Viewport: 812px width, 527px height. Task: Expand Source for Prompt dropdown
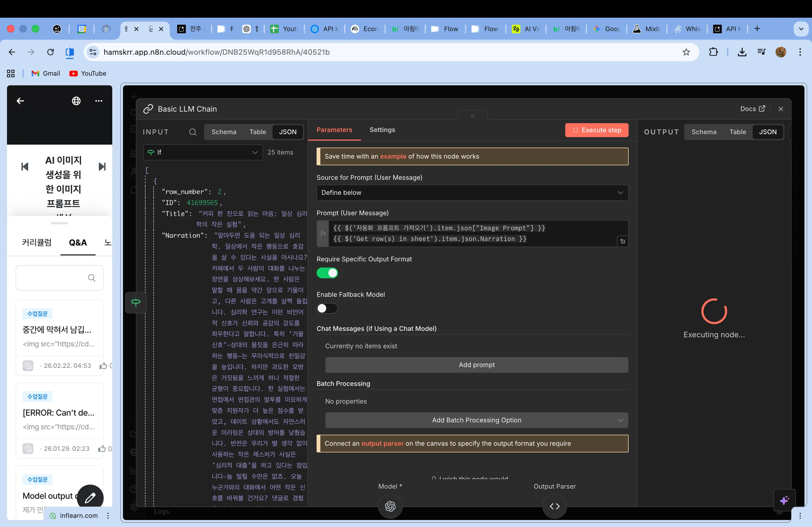pos(472,193)
